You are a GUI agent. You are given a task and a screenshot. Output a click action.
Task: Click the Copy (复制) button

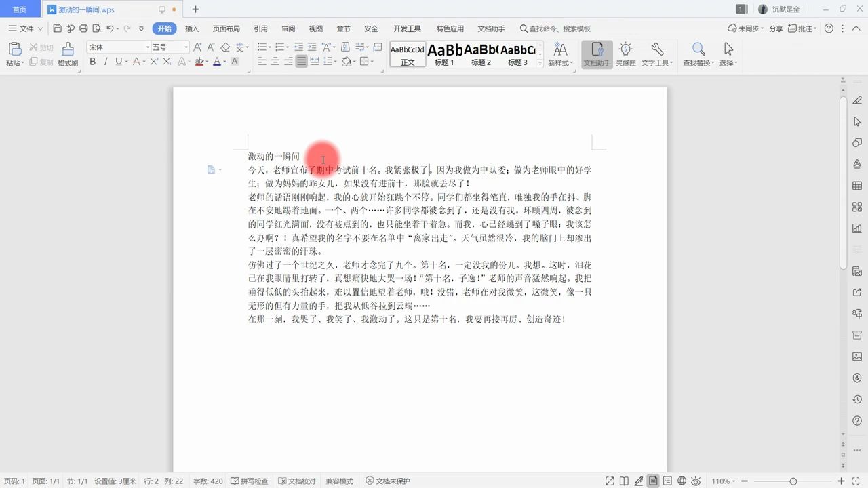41,62
